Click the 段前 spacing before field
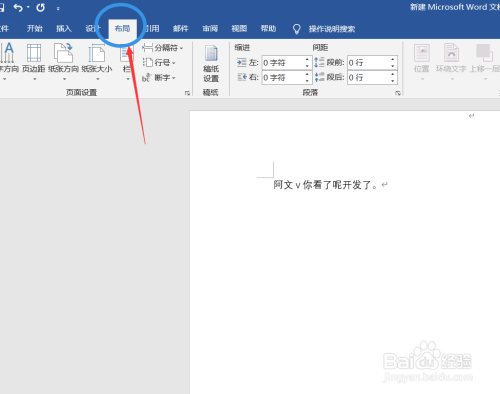 pyautogui.click(x=372, y=63)
